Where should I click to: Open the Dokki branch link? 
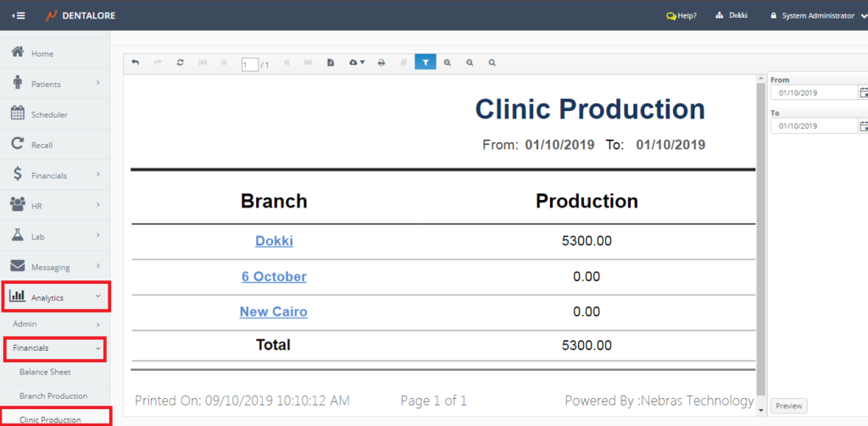pos(274,241)
